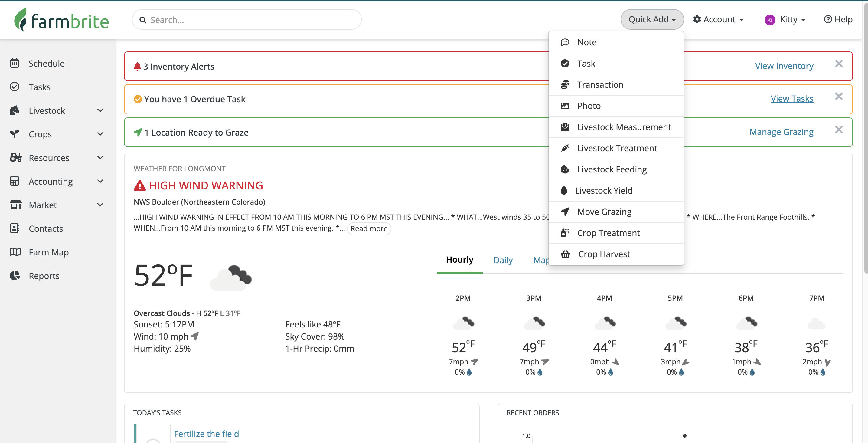
Task: Click the Help question mark icon
Action: point(827,20)
